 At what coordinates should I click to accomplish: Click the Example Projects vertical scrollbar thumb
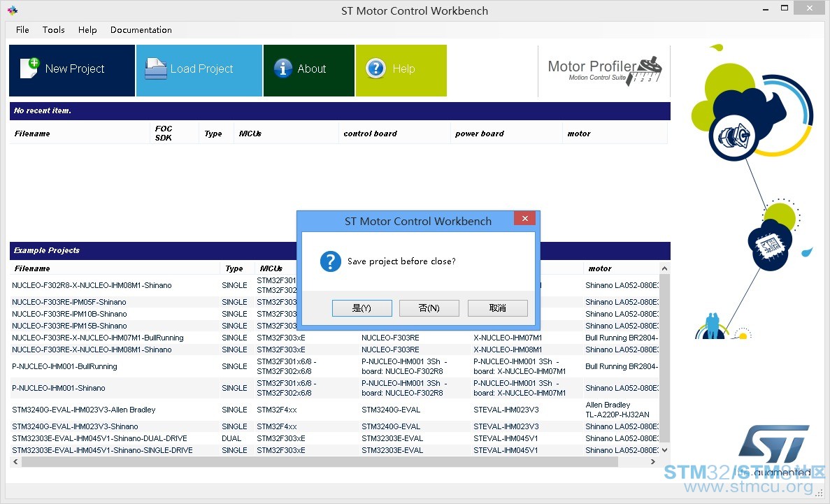(x=664, y=358)
